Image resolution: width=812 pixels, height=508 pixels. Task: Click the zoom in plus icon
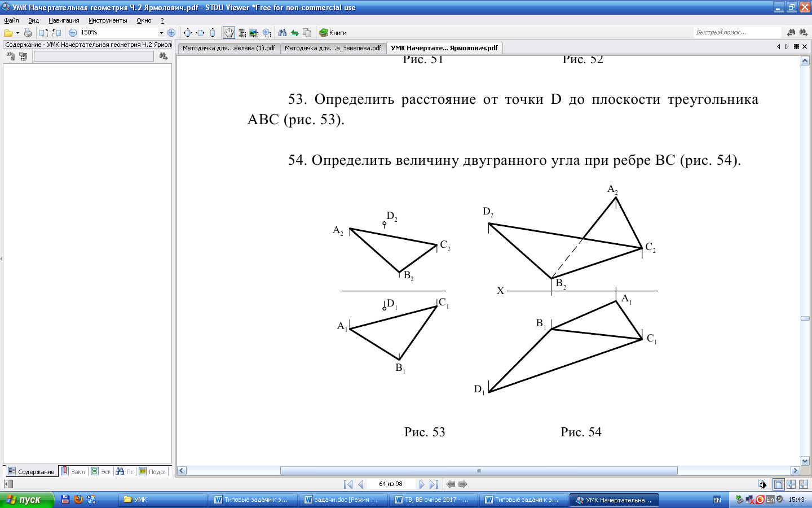pos(171,33)
